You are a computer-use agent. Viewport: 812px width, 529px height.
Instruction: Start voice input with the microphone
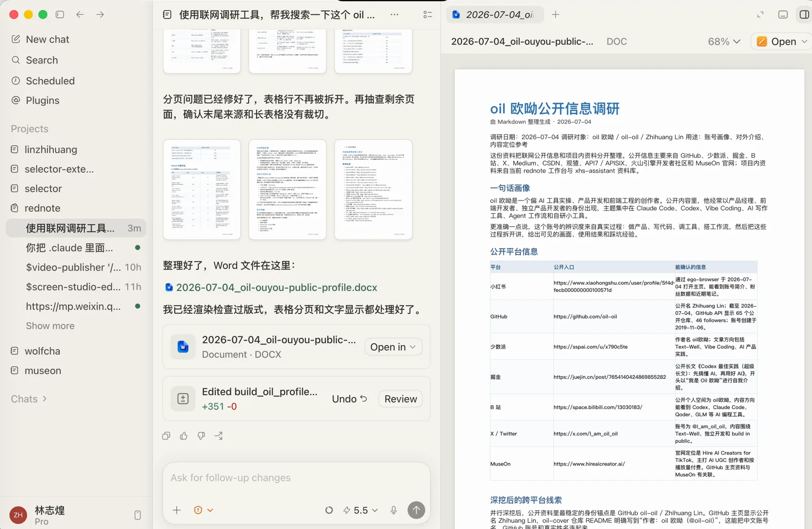tap(394, 510)
